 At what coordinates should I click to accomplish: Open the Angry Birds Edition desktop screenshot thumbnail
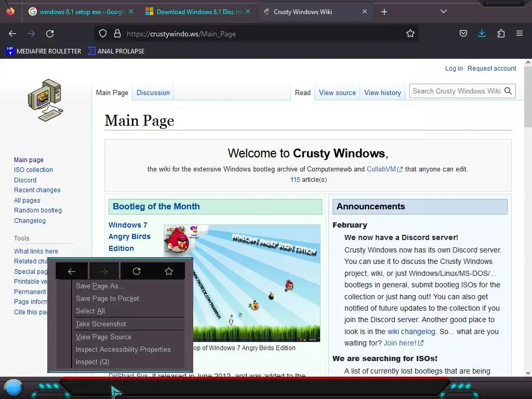(242, 283)
